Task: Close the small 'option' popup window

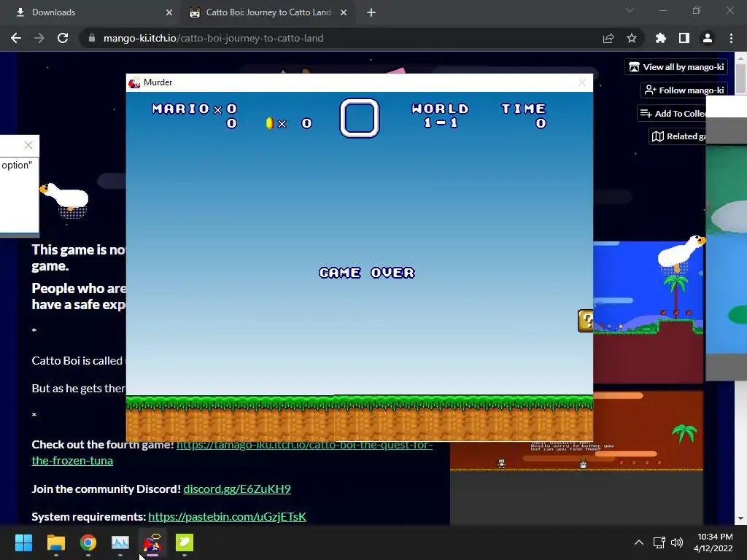Action: tap(28, 145)
